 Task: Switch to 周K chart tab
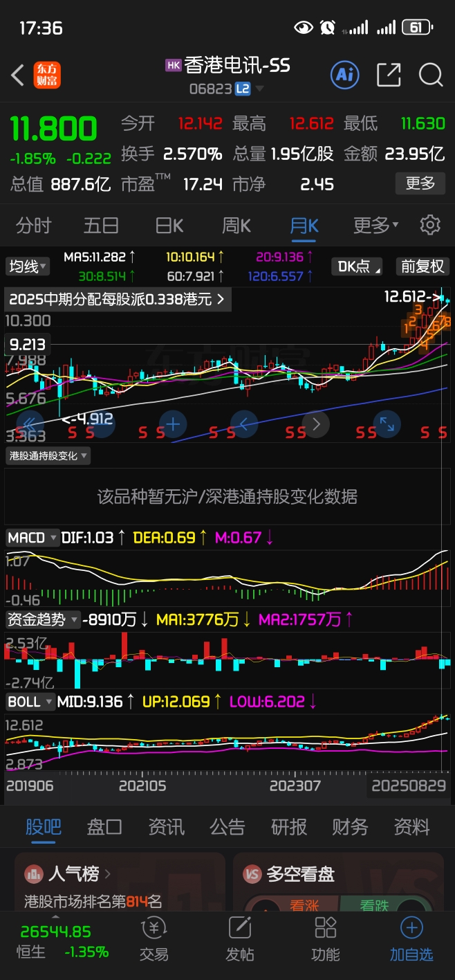236,225
